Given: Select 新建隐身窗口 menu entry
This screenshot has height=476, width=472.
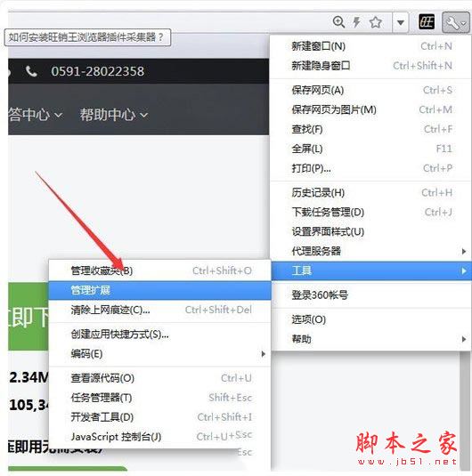Looking at the screenshot, I should pos(370,66).
